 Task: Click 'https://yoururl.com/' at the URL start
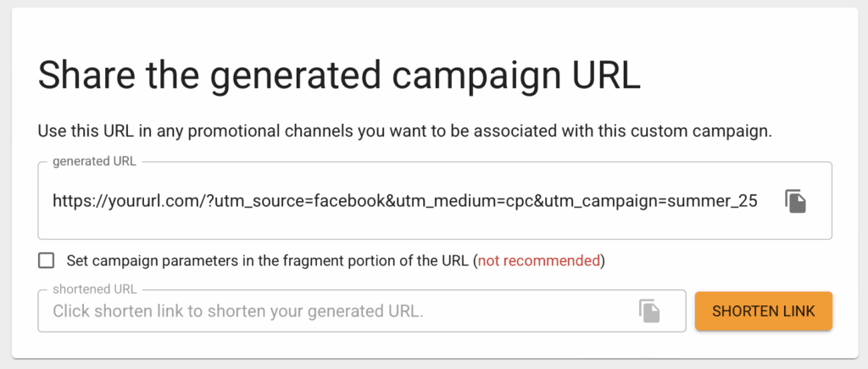click(x=130, y=200)
